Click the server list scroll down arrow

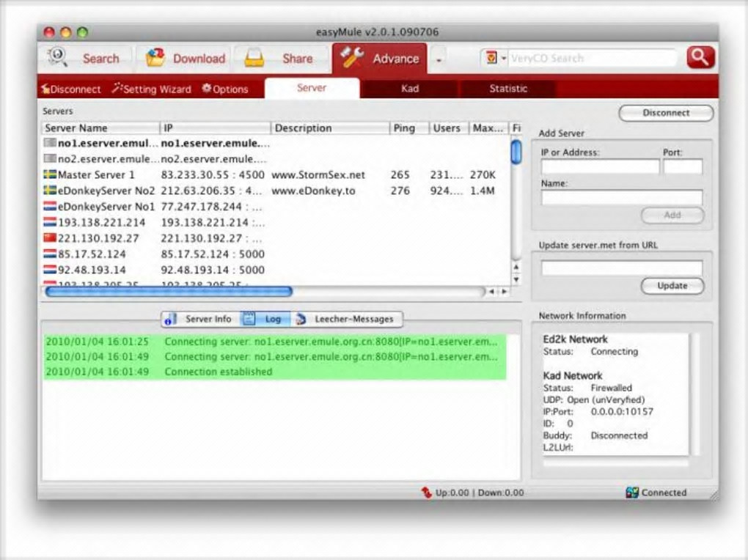click(516, 280)
